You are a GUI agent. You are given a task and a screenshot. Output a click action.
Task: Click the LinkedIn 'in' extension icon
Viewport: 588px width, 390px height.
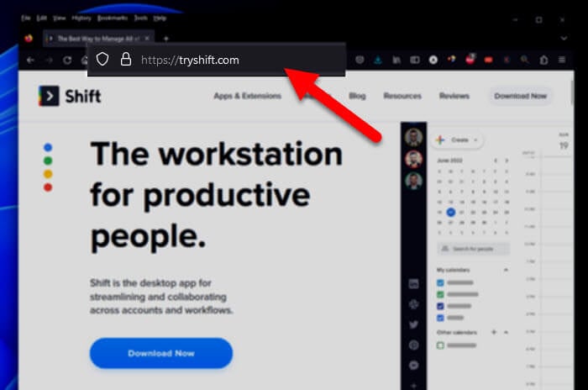[396, 60]
